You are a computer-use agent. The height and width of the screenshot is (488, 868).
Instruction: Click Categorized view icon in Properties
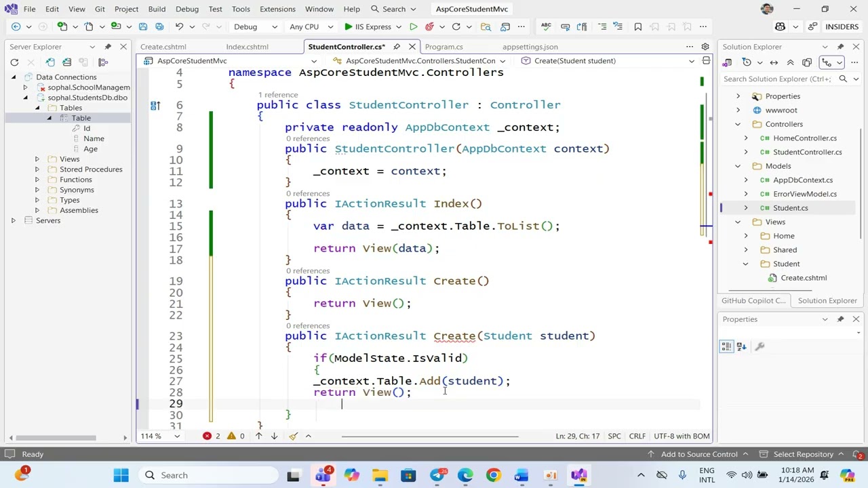click(x=726, y=346)
